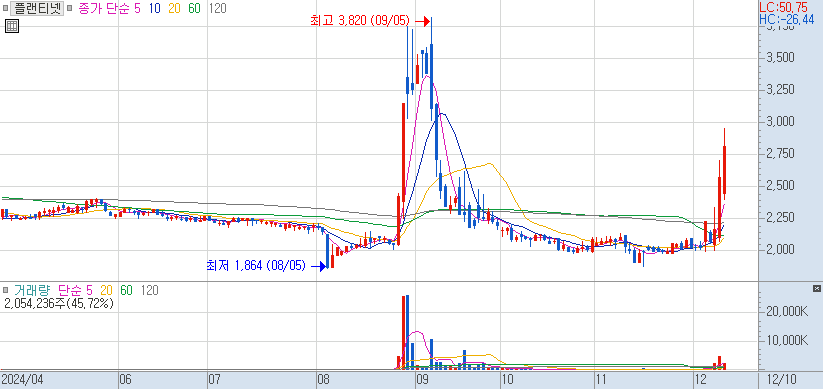Click the 07 month label on date axis
Viewport: 823px width, 389px height.
click(x=215, y=380)
